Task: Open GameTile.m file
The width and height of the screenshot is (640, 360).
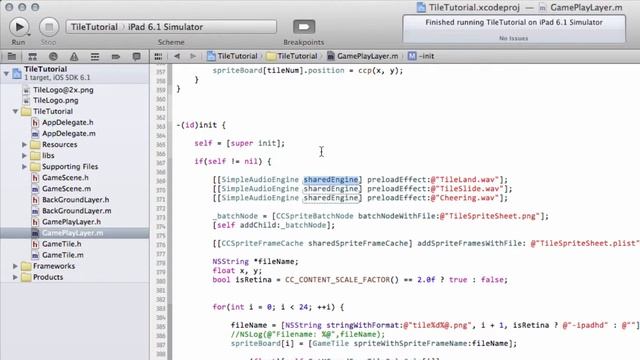Action: tap(63, 255)
